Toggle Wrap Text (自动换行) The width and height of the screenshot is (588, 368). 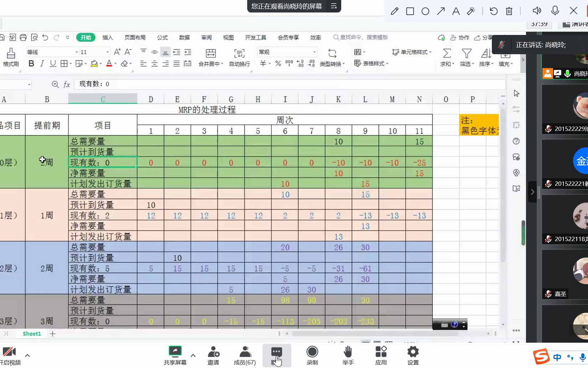(239, 58)
